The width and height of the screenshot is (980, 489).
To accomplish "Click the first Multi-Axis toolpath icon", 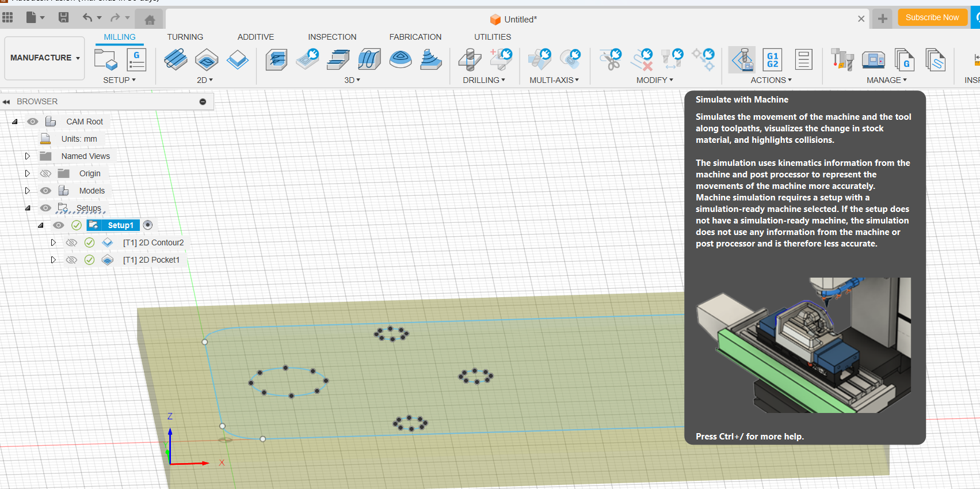I will coord(540,59).
